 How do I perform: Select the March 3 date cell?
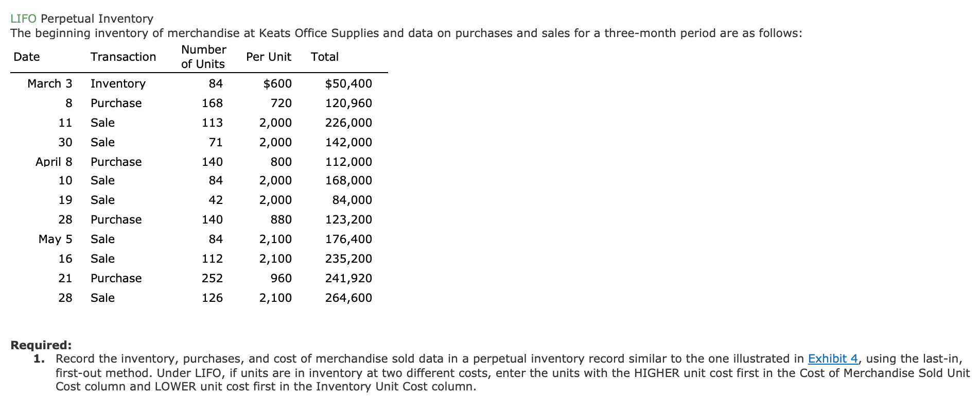coord(49,83)
